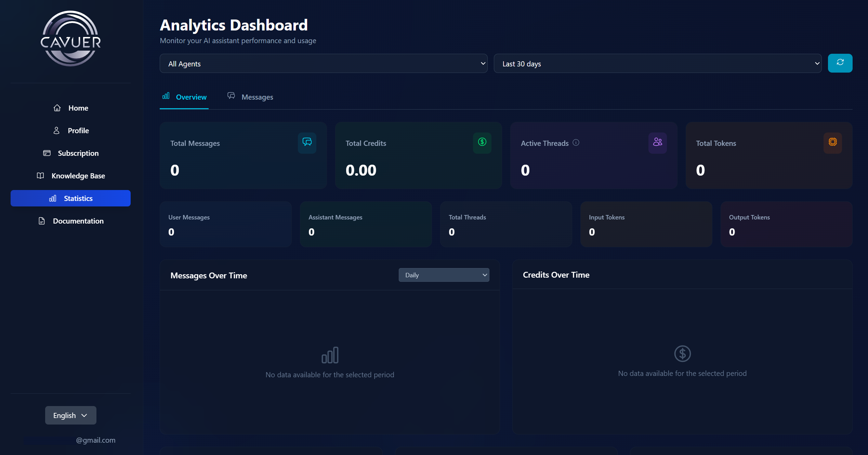Click the Statistics sidebar button
This screenshot has width=868, height=455.
point(71,199)
